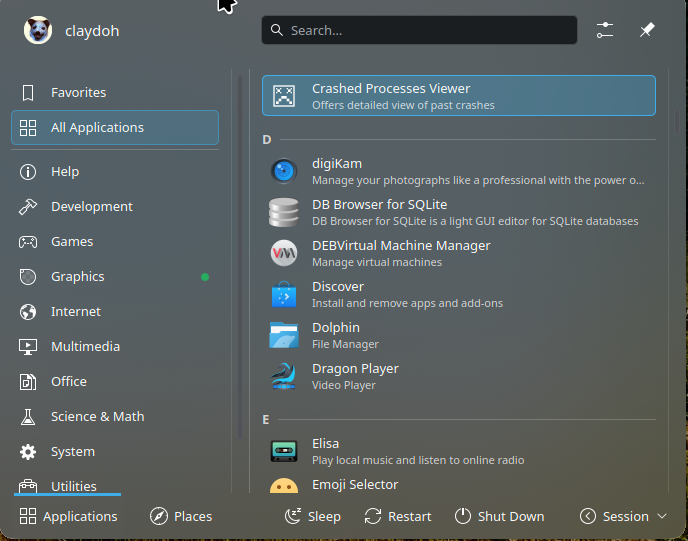Open the Internet category label
This screenshot has width=688, height=541.
[75, 312]
